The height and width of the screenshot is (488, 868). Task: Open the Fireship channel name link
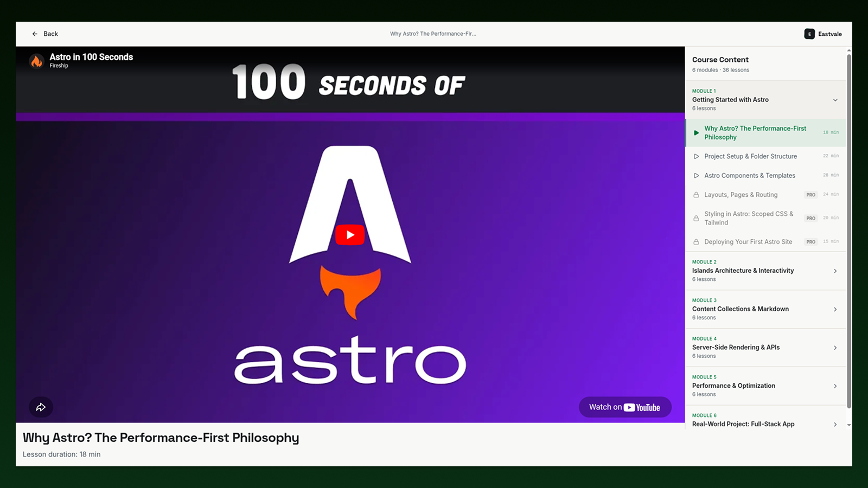59,66
